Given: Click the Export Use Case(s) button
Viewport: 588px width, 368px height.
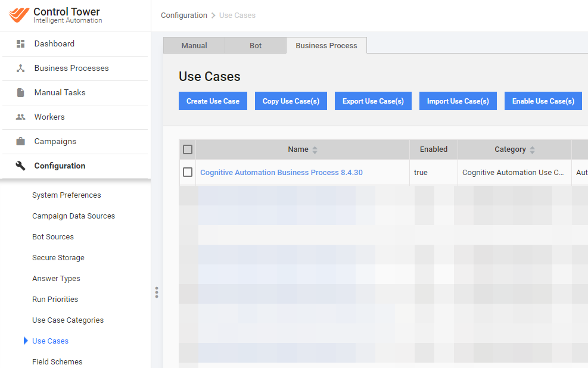Looking at the screenshot, I should (x=373, y=101).
